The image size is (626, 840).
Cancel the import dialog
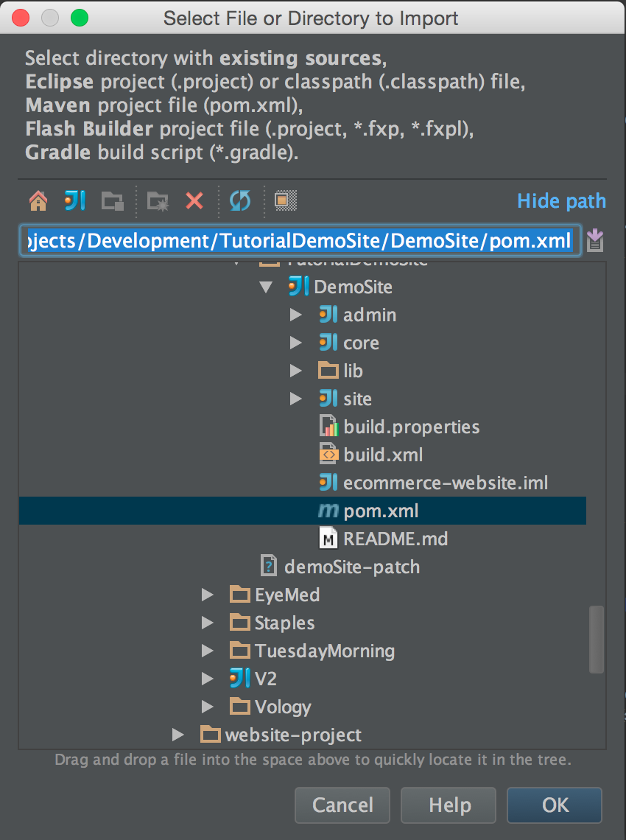[x=342, y=805]
